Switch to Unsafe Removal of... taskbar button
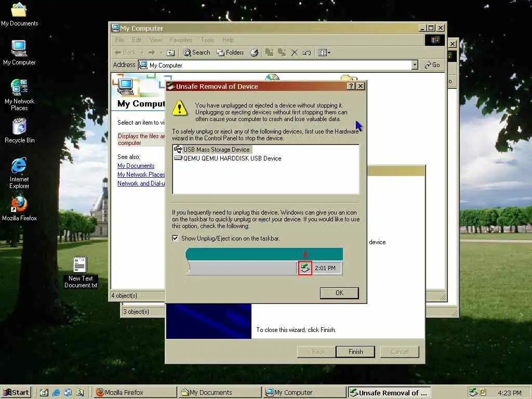The height and width of the screenshot is (399, 532). point(390,393)
